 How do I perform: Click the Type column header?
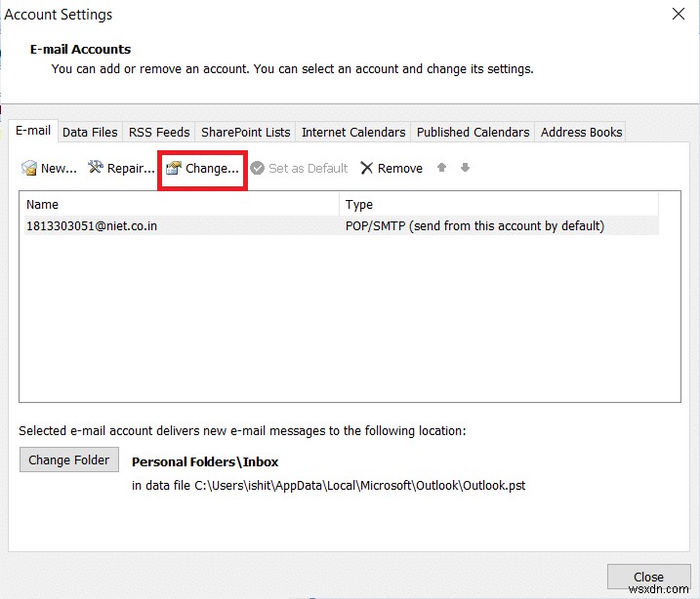[499, 205]
